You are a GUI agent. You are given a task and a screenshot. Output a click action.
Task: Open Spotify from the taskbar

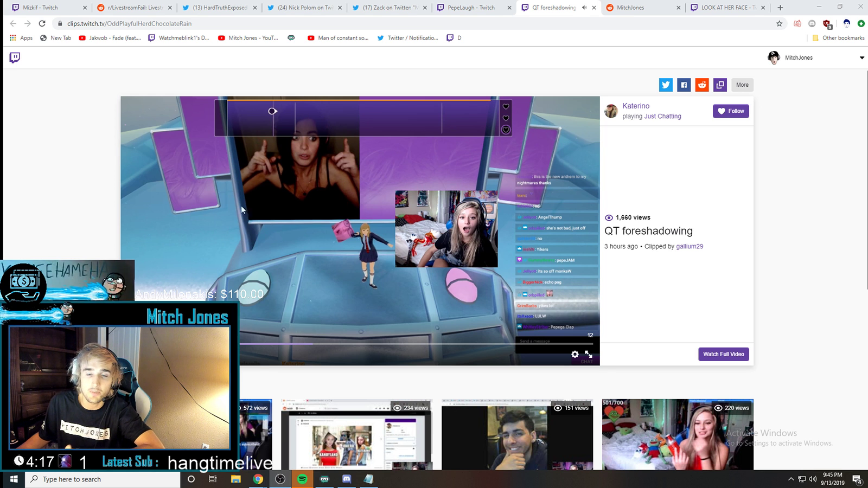tap(302, 479)
